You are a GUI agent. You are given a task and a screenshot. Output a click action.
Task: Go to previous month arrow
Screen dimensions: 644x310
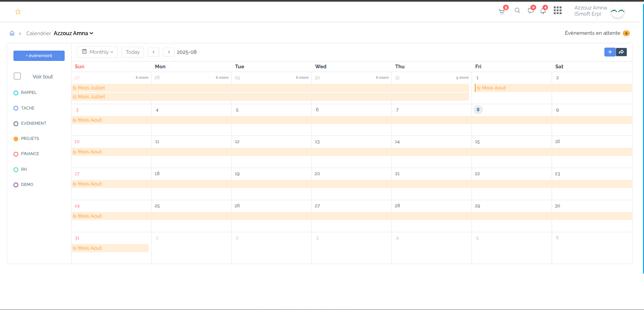click(153, 52)
